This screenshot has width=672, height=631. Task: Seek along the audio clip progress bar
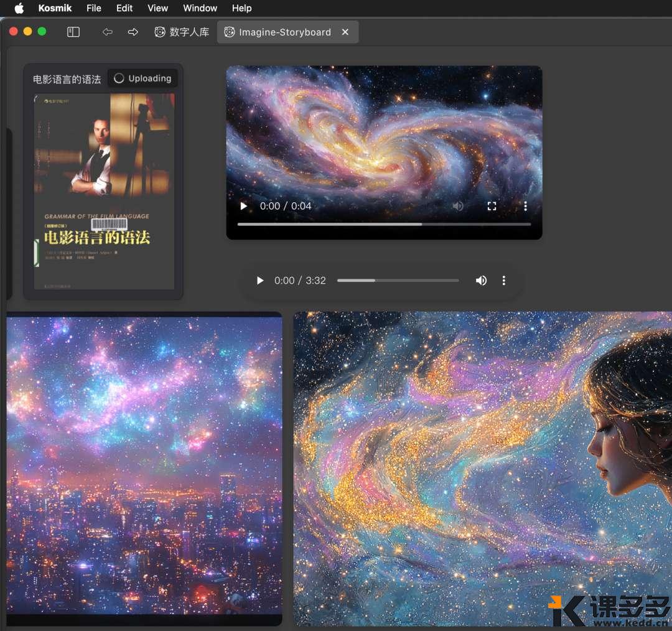[x=398, y=281]
